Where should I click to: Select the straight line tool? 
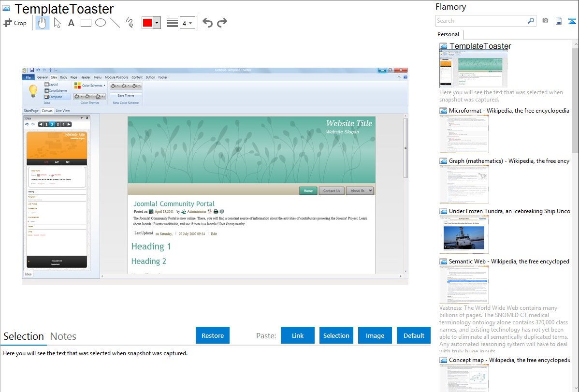[115, 23]
